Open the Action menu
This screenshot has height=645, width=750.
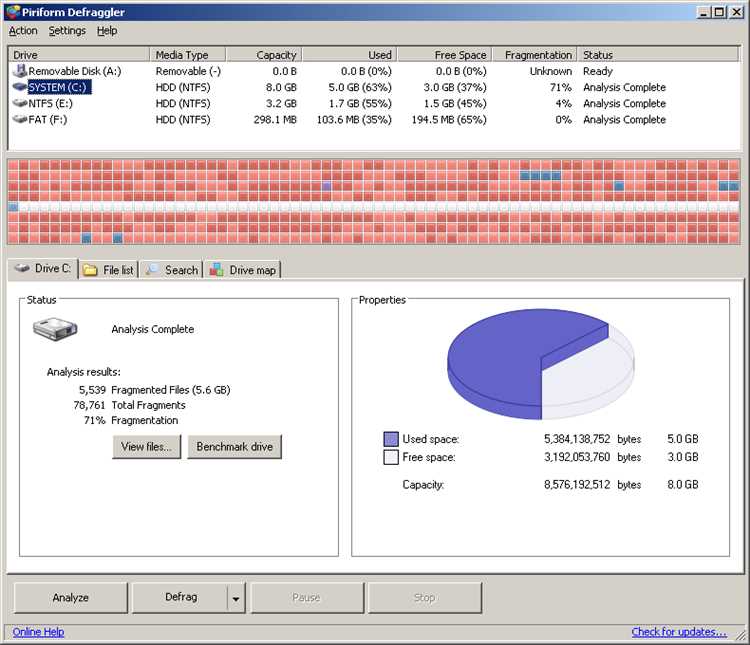point(23,31)
